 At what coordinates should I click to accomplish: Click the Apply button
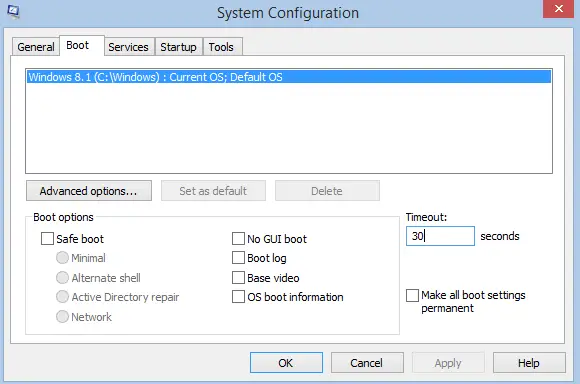[448, 363]
